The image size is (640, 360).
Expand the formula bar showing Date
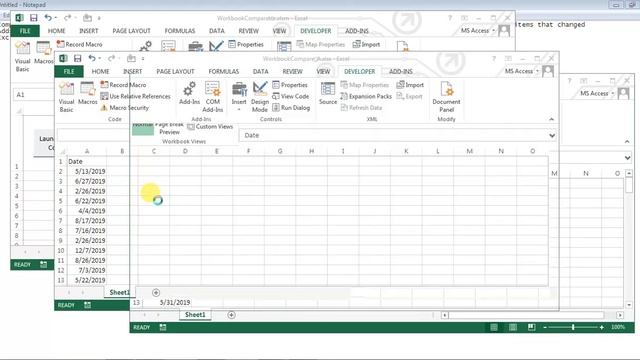click(552, 136)
